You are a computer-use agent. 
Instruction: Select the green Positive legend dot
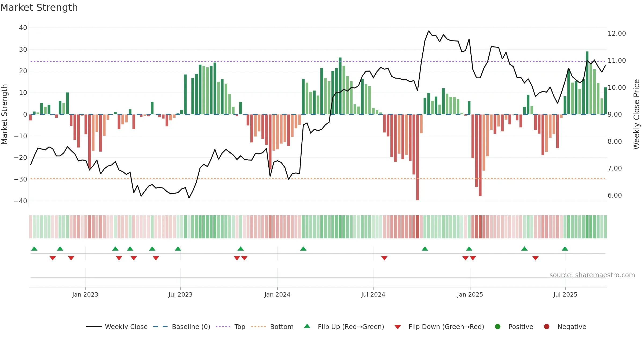coord(498,327)
